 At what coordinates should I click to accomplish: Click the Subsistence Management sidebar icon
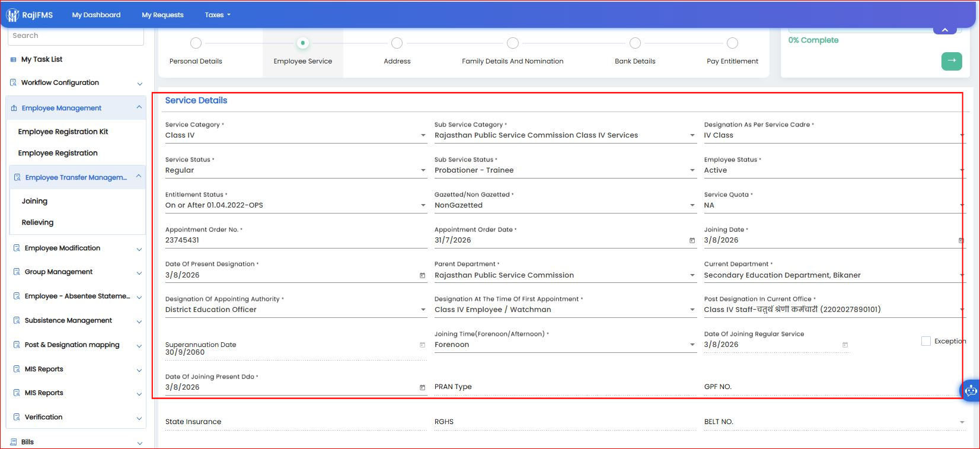click(17, 320)
